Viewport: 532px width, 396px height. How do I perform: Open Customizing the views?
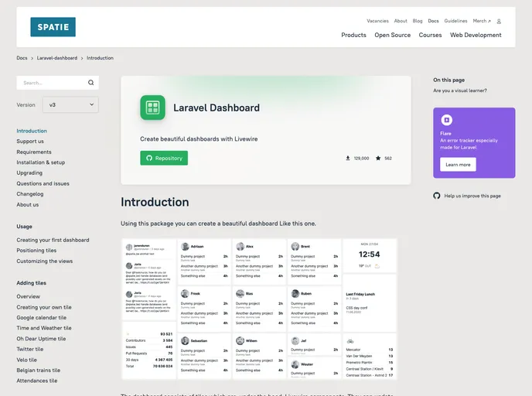pos(44,261)
